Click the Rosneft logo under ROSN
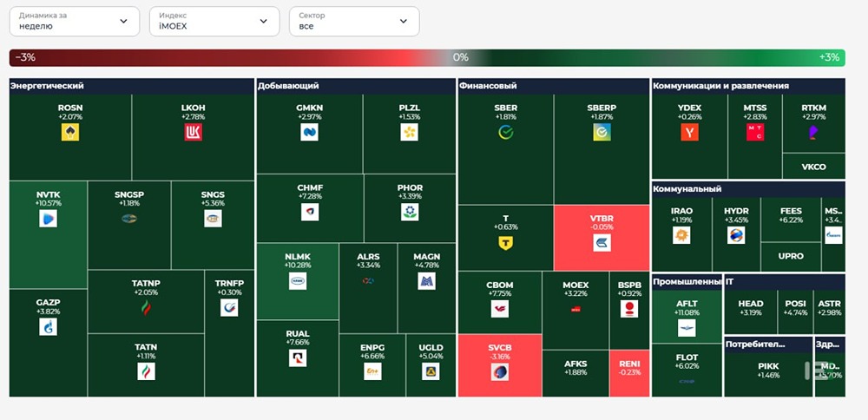The height and width of the screenshot is (420, 868). 70,132
